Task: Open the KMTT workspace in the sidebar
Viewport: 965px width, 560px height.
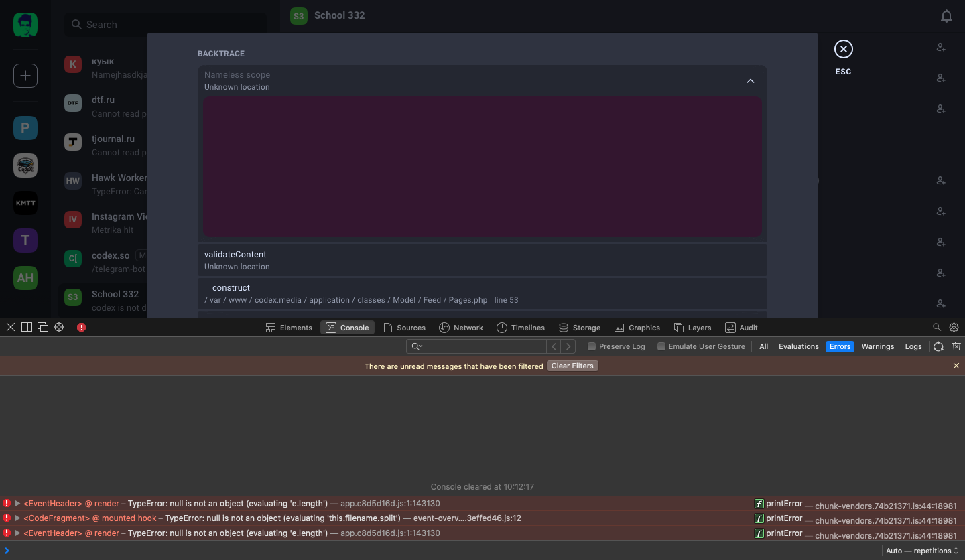Action: (25, 203)
